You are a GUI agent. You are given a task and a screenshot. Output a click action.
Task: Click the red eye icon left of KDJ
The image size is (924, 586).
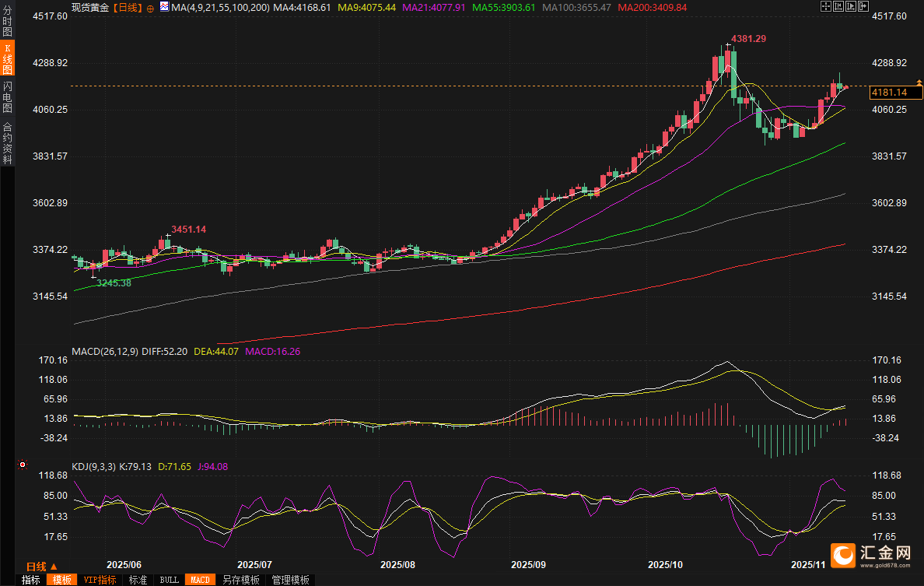22,466
